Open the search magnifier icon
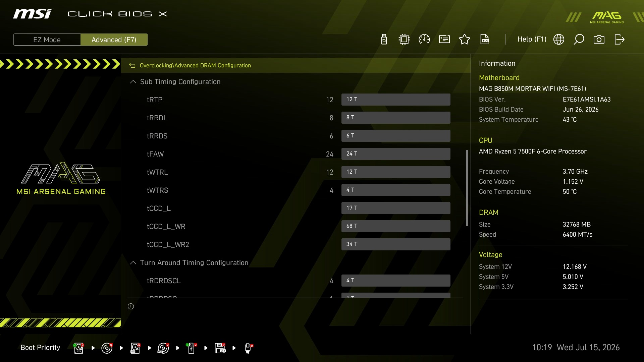The height and width of the screenshot is (362, 644). 579,40
